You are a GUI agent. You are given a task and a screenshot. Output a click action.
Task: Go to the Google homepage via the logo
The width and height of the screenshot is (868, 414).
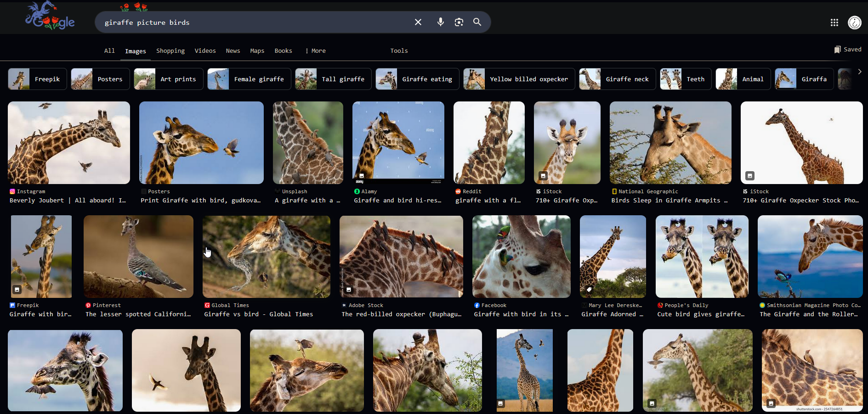[x=50, y=17]
